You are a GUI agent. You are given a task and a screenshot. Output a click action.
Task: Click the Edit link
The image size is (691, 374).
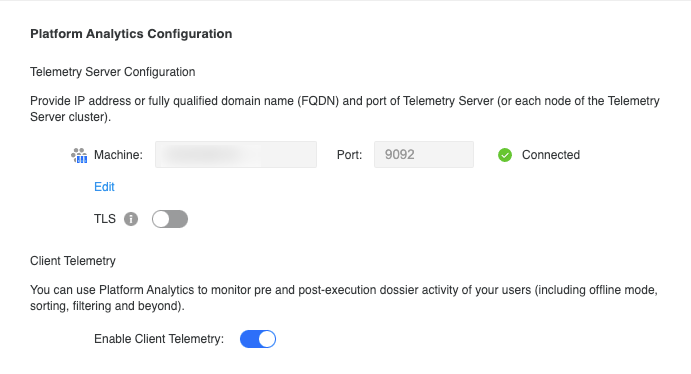pyautogui.click(x=104, y=187)
